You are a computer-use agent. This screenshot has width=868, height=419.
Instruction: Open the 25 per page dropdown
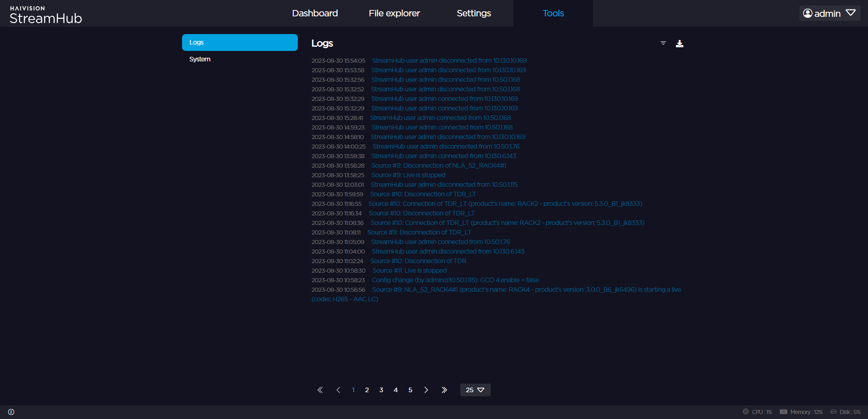pos(475,390)
